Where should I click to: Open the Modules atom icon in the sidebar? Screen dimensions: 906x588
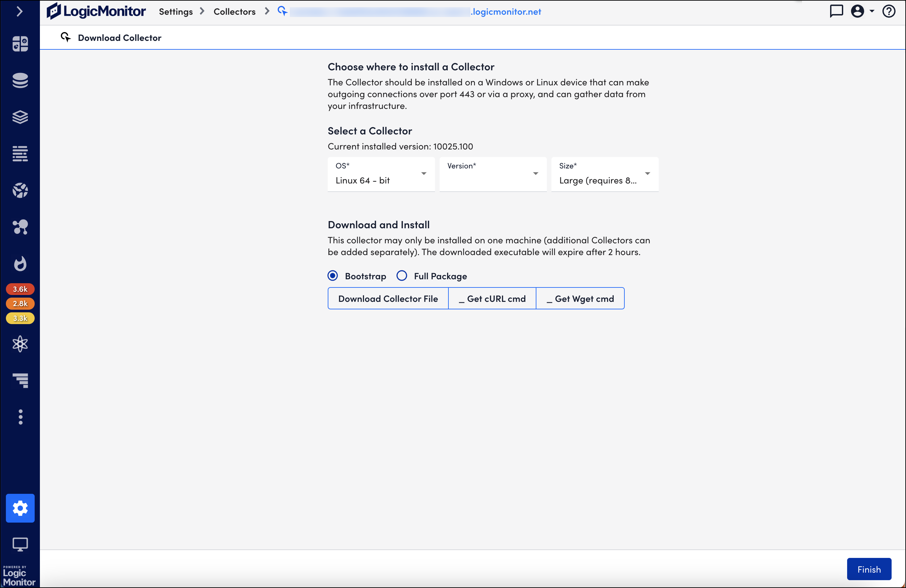click(20, 344)
